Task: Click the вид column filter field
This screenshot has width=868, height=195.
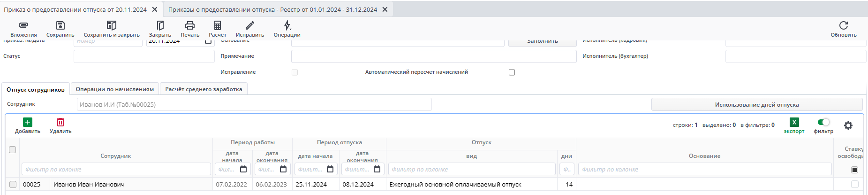Action: coord(472,169)
